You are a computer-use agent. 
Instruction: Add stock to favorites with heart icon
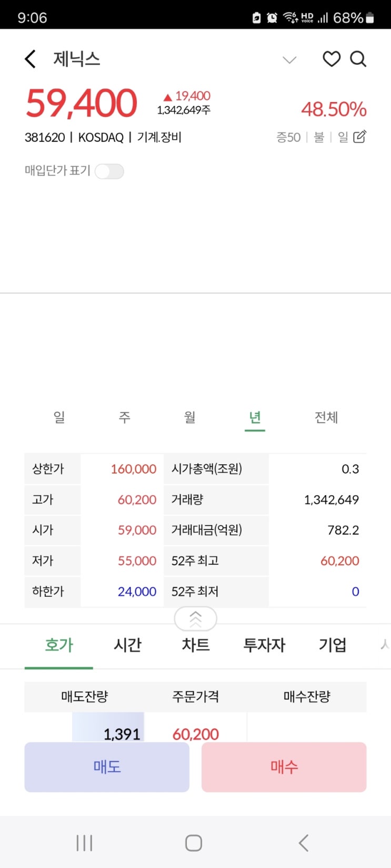coord(332,59)
